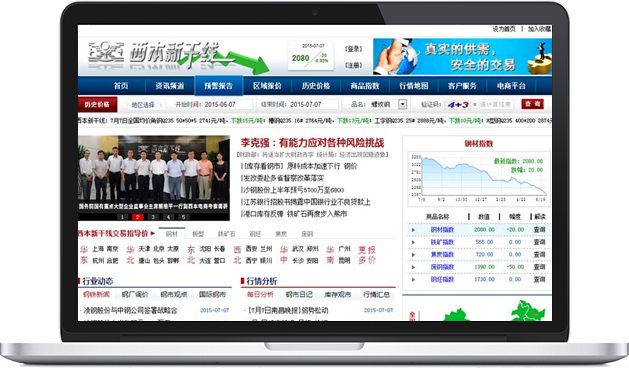Select the 焦炭 tab in trading guide prices
Viewport: 629px width, 368px height.
[281, 234]
